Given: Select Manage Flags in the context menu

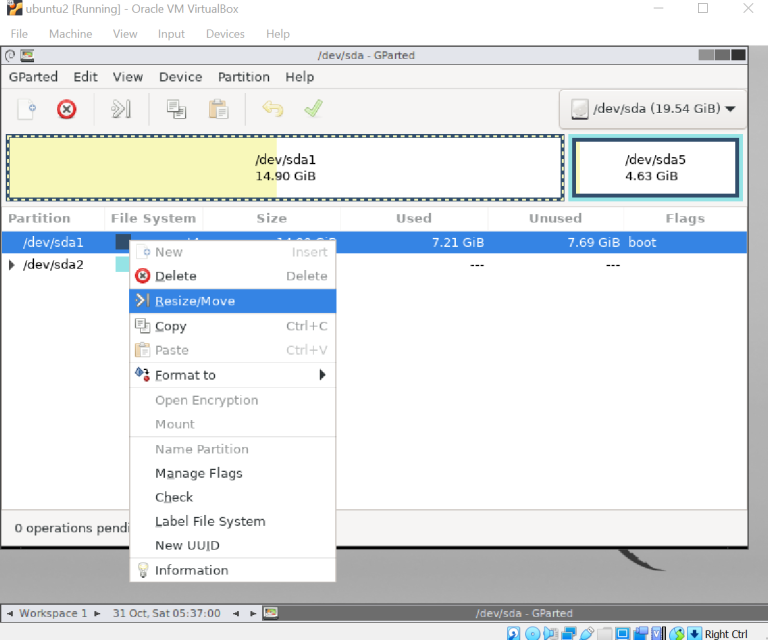Looking at the screenshot, I should (198, 473).
